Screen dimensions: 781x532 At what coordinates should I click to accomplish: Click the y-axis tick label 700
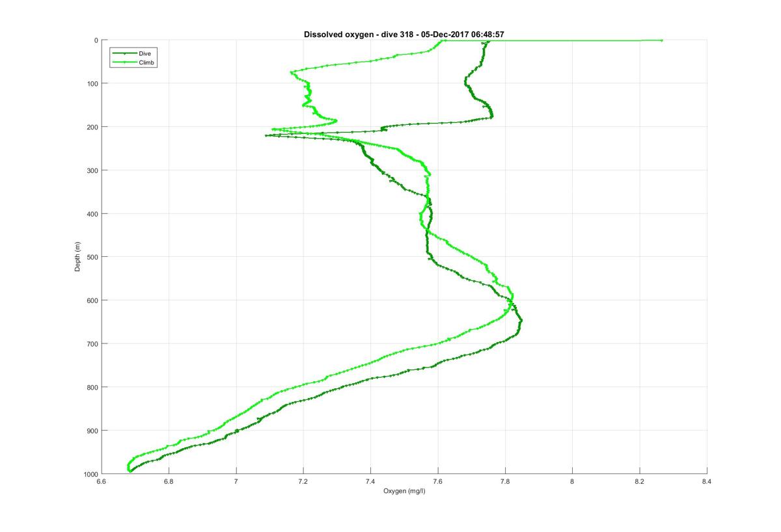(x=93, y=343)
